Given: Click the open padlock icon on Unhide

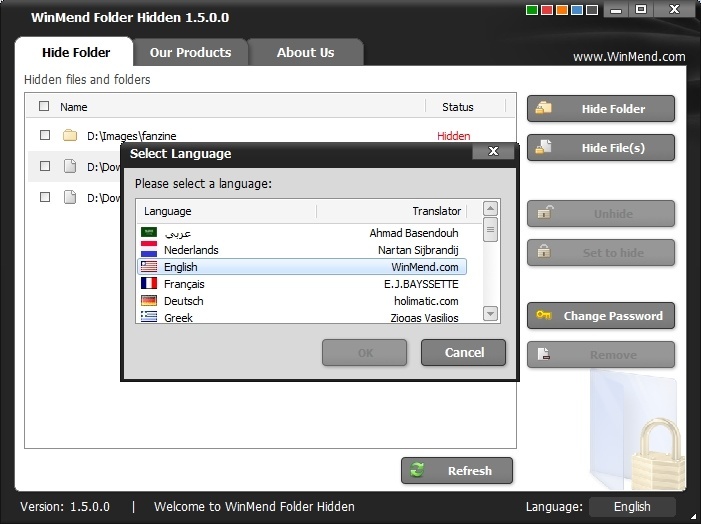Looking at the screenshot, I should pyautogui.click(x=545, y=211).
